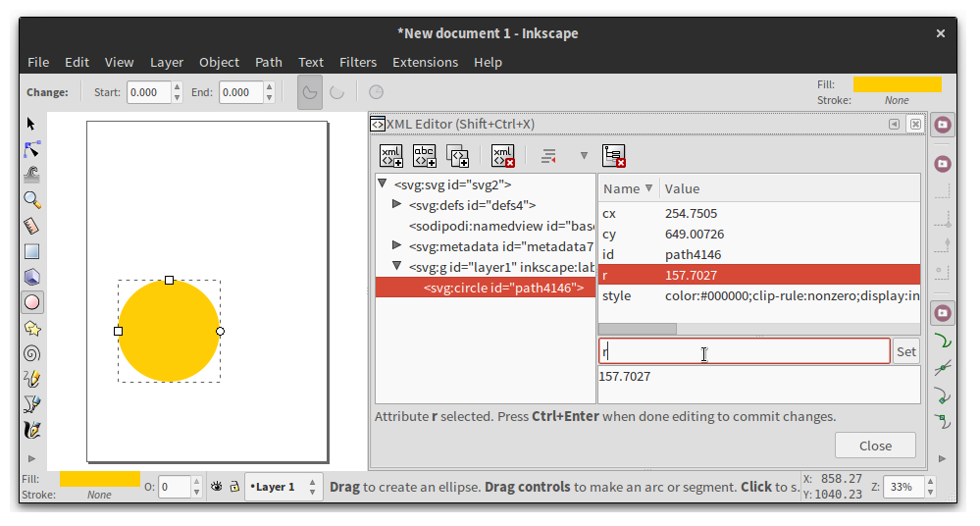The width and height of the screenshot is (980, 526).
Task: Expand the svg:defs node
Action: [396, 204]
